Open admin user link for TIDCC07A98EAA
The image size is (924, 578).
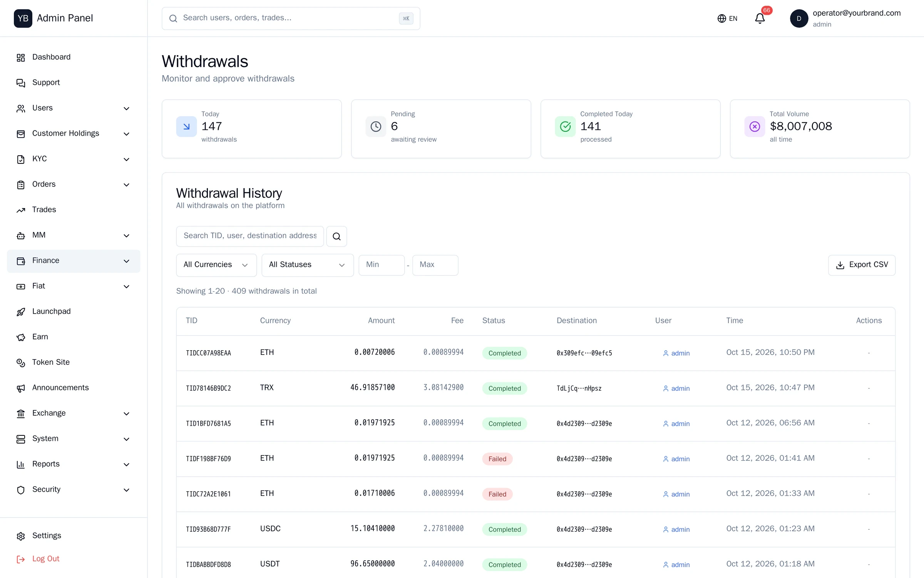676,353
